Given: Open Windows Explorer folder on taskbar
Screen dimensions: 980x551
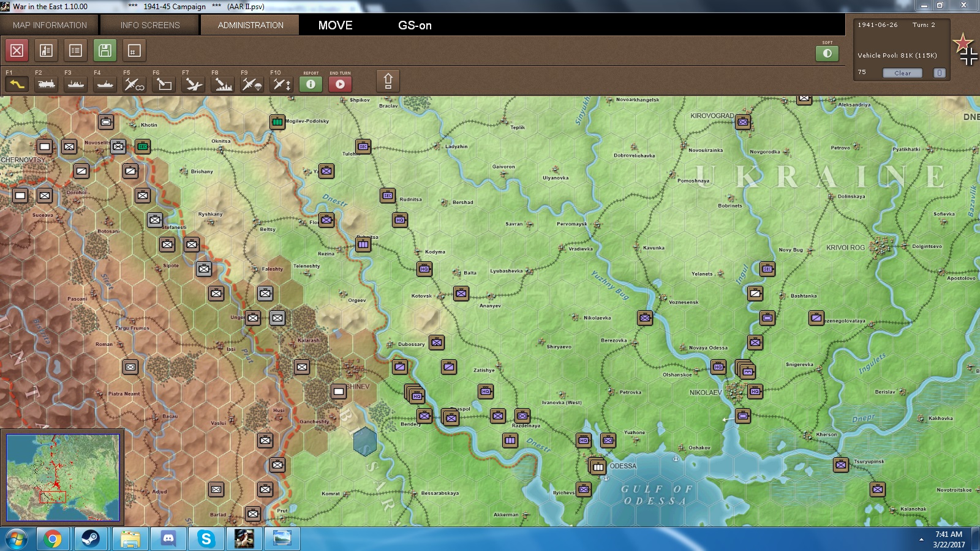Looking at the screenshot, I should [130, 539].
